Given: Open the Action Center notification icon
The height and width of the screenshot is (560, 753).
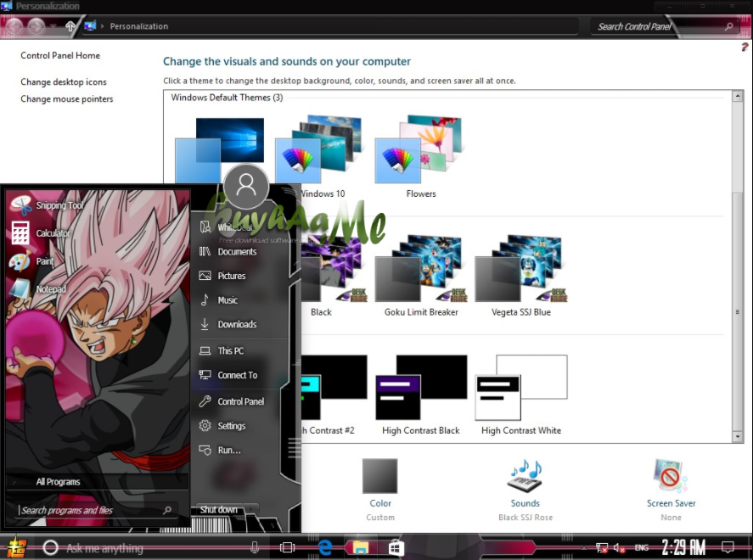Looking at the screenshot, I should click(728, 547).
